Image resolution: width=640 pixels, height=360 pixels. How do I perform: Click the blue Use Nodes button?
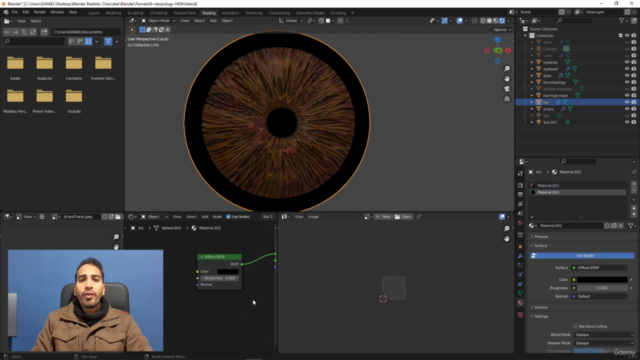pos(582,256)
